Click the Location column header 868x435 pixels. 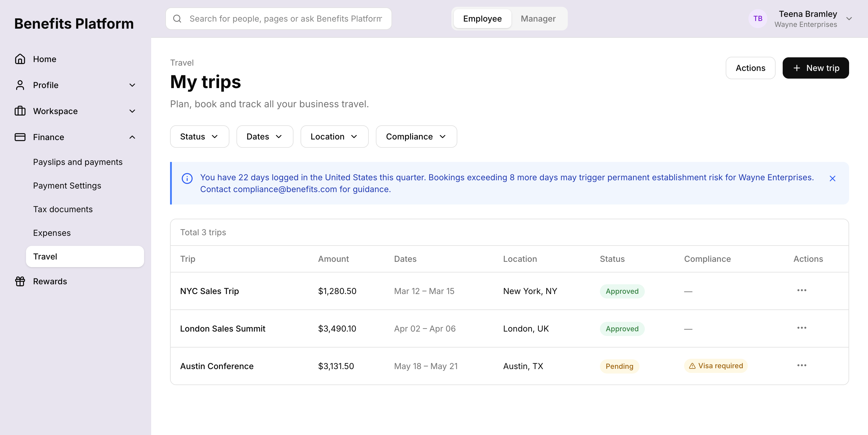click(x=520, y=259)
